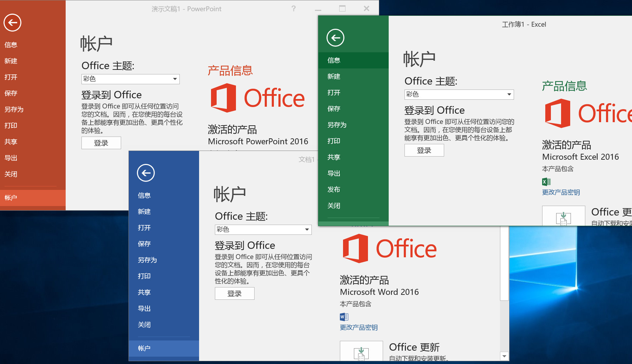Image resolution: width=632 pixels, height=364 pixels.
Task: Select 信息 in Word sidebar
Action: tap(164, 195)
